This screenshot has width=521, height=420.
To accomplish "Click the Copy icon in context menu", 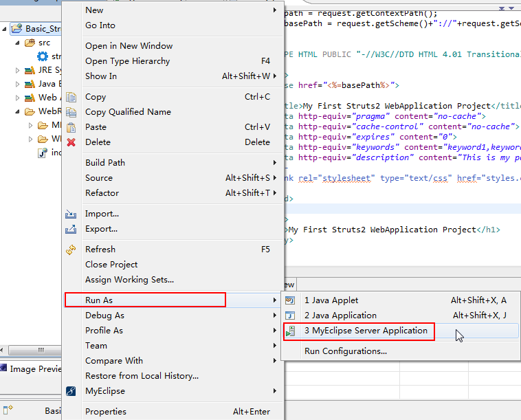I will [71, 97].
